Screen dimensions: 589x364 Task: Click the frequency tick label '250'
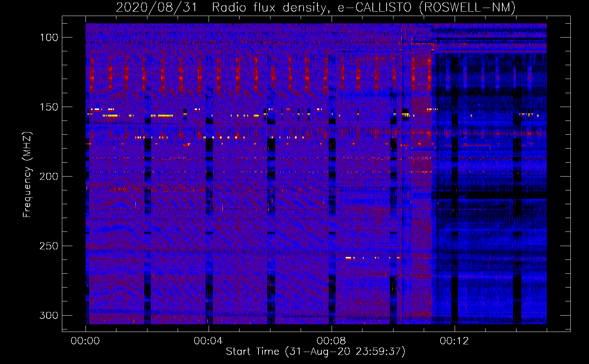pyautogui.click(x=49, y=246)
